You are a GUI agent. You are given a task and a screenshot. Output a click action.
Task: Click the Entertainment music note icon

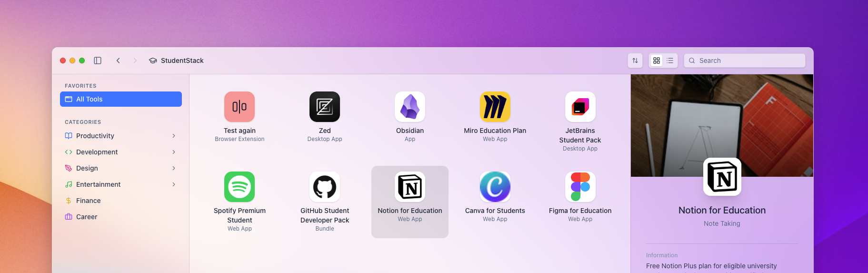pos(69,184)
